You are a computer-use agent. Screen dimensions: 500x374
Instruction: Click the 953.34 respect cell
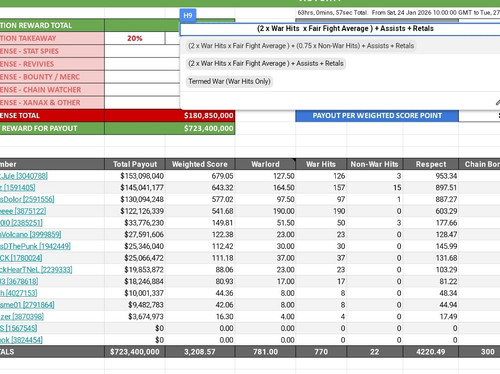point(431,176)
